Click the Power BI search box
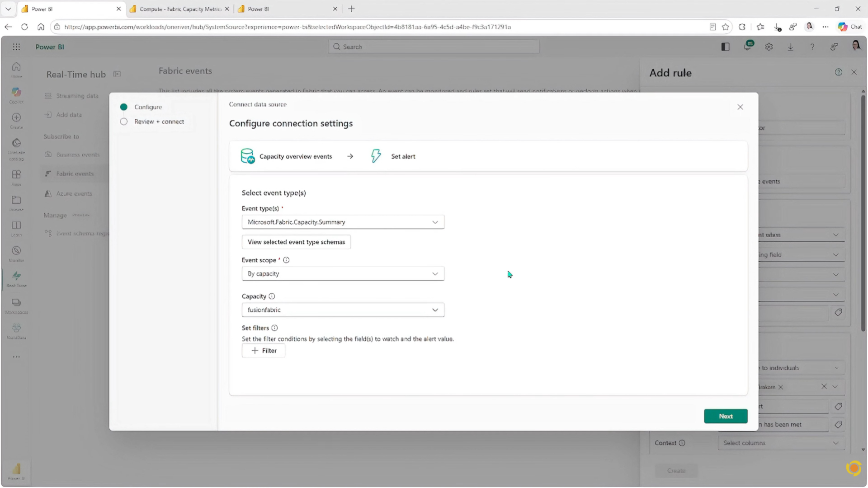This screenshot has width=868, height=488. tap(434, 47)
